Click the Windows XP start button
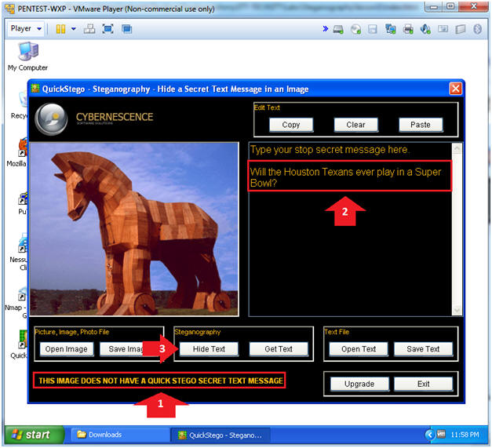Viewport: 492px width, 448px height. coord(35,435)
